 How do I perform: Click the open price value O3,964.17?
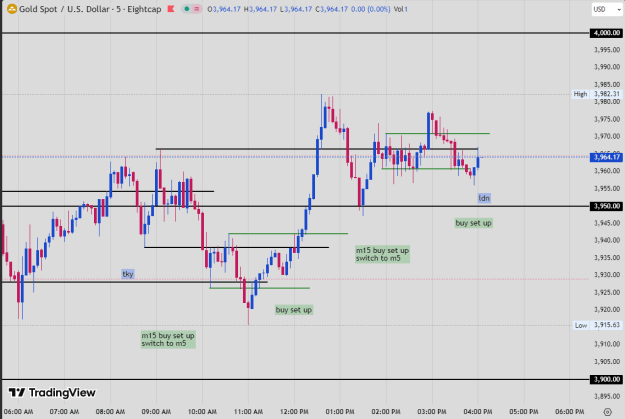[x=224, y=9]
